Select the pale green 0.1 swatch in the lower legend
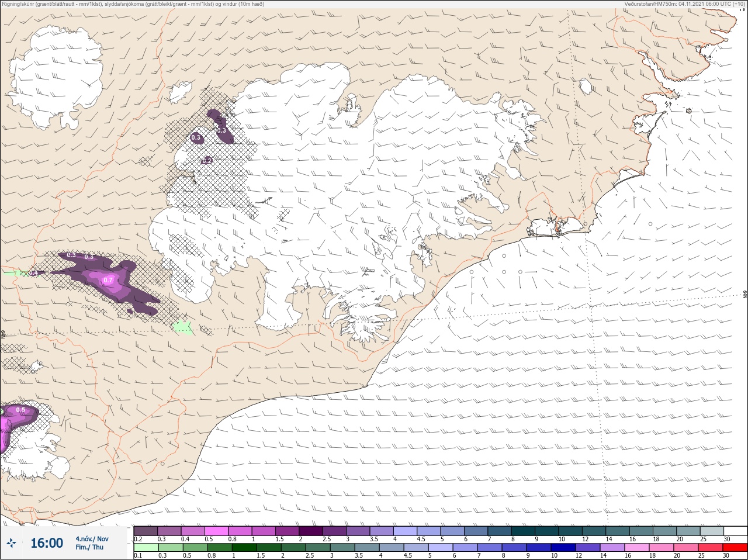This screenshot has width=748, height=560. pos(146,548)
